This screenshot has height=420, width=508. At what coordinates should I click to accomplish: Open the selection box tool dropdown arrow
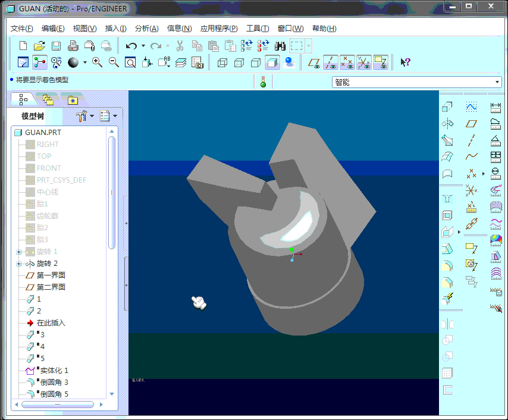(x=309, y=46)
